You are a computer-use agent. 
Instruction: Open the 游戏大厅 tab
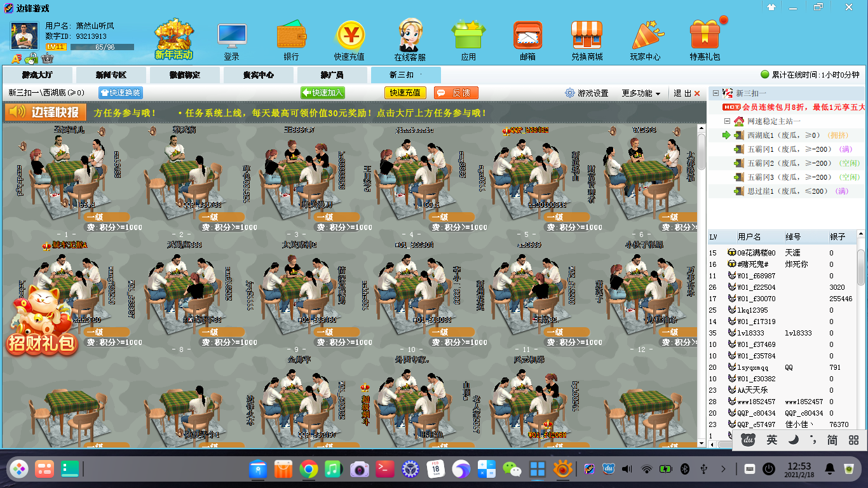click(x=37, y=75)
